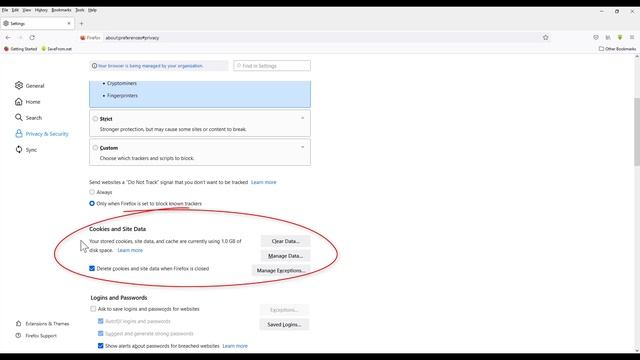Click the Logins and Passwords heading

point(119,298)
